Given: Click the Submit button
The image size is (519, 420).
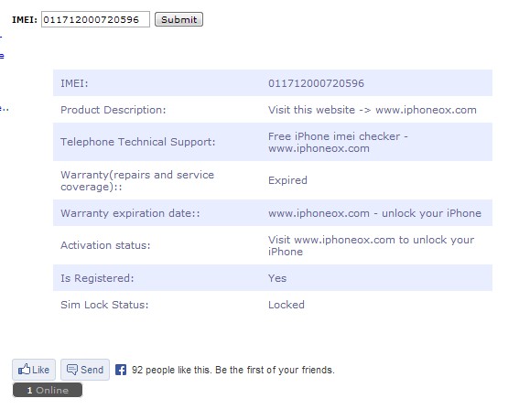Looking at the screenshot, I should click(178, 19).
